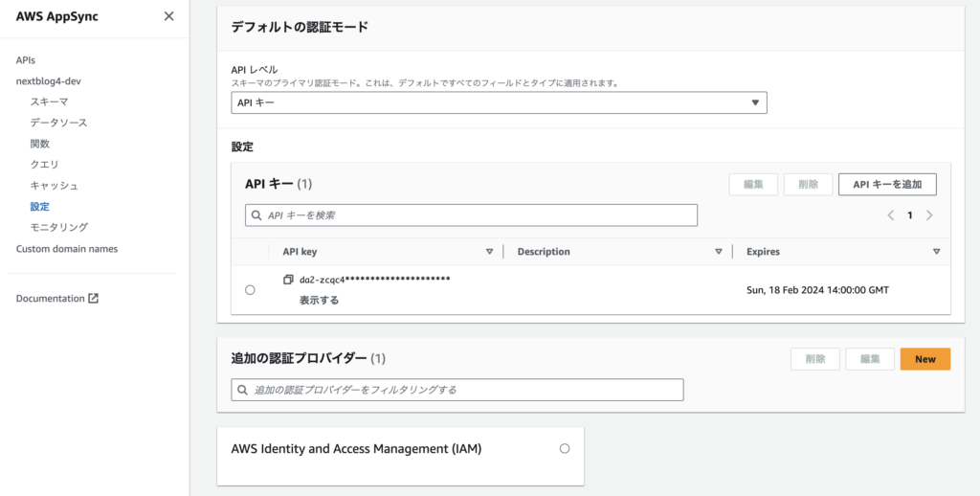Go to クエリ section
Screen dimensions: 980x496
tap(44, 165)
